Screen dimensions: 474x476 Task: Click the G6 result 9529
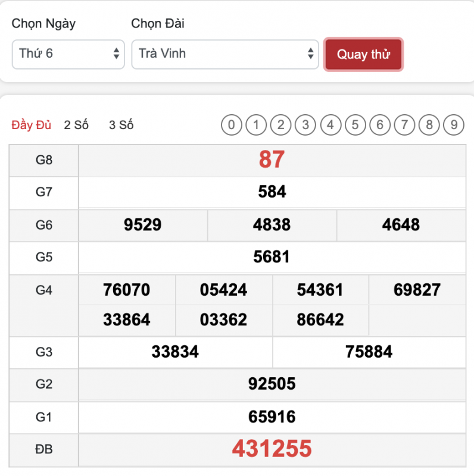pos(143,225)
